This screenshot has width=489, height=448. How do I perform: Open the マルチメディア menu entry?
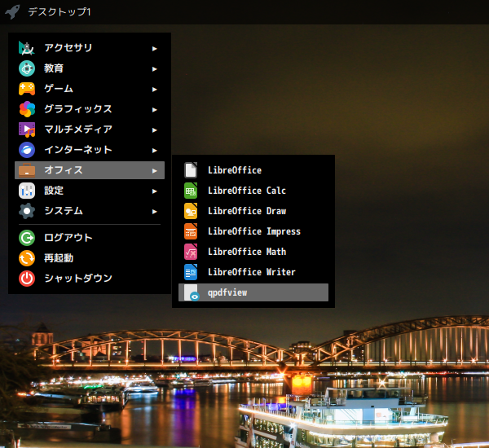(90, 130)
